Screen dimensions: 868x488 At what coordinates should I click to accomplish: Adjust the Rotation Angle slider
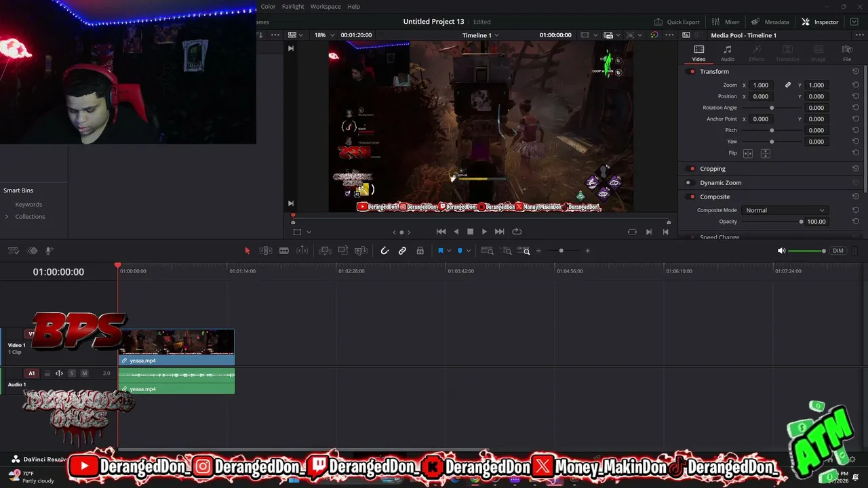pos(772,108)
